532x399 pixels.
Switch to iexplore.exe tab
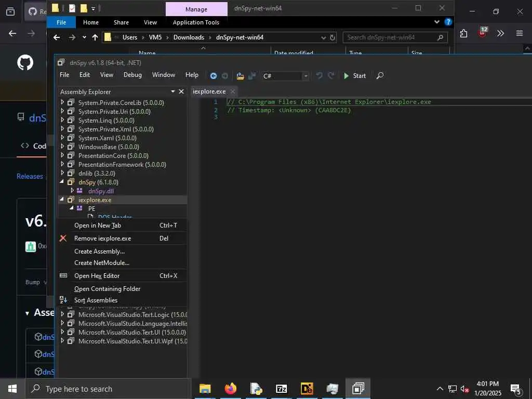pos(209,91)
